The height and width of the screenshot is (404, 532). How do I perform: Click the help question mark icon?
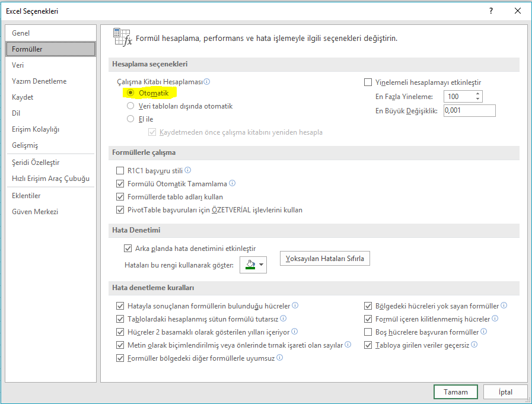pyautogui.click(x=491, y=11)
